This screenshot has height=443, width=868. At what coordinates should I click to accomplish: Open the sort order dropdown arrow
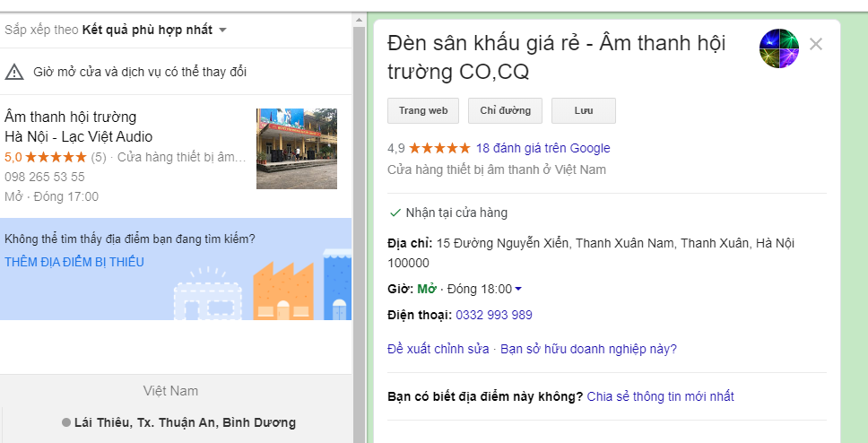(x=222, y=30)
